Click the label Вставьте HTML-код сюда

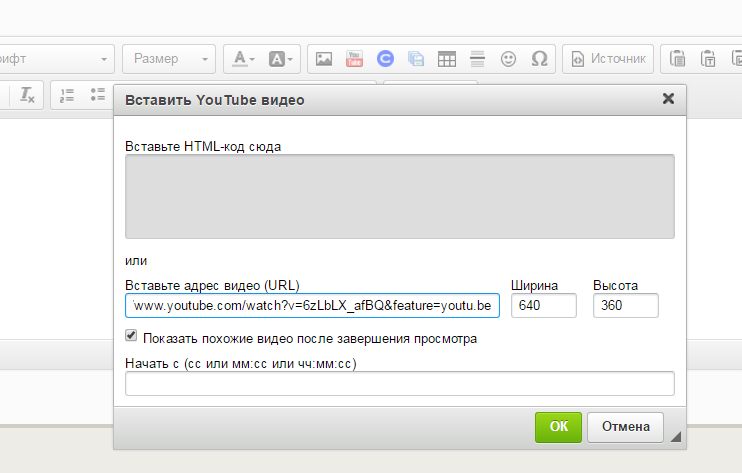203,147
